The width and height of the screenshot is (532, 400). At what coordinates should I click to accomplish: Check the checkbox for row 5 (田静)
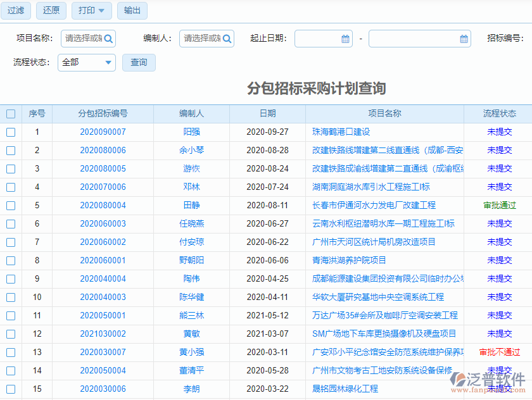pos(10,205)
